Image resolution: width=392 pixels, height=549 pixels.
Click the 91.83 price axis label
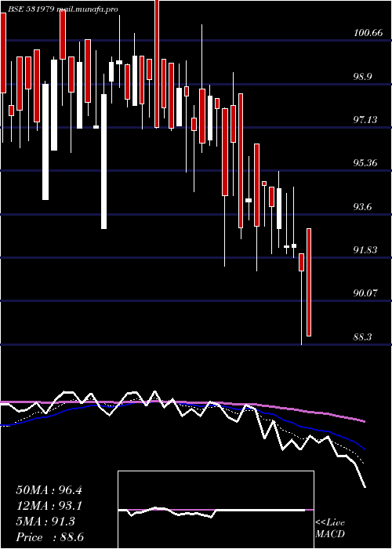[365, 250]
